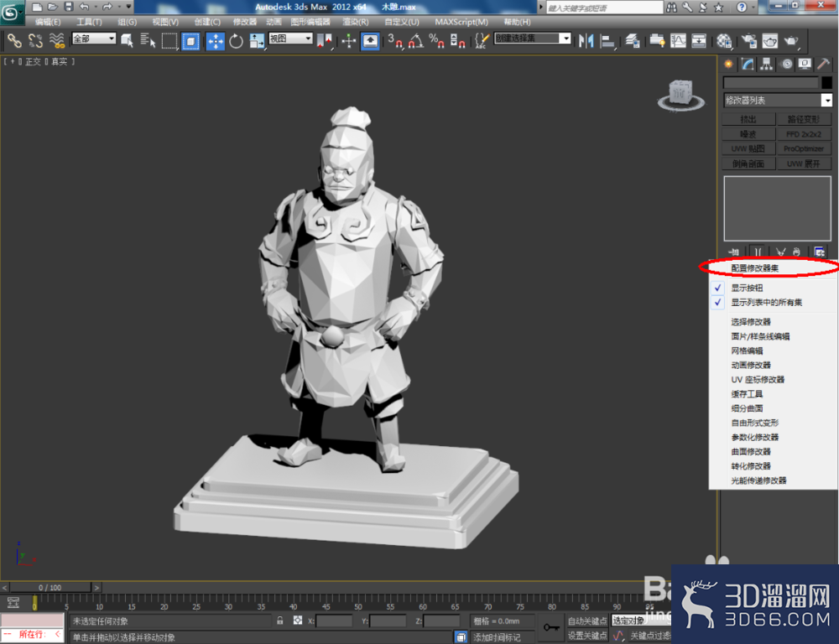Image resolution: width=839 pixels, height=644 pixels.
Task: Open Select by Name list
Action: (148, 40)
